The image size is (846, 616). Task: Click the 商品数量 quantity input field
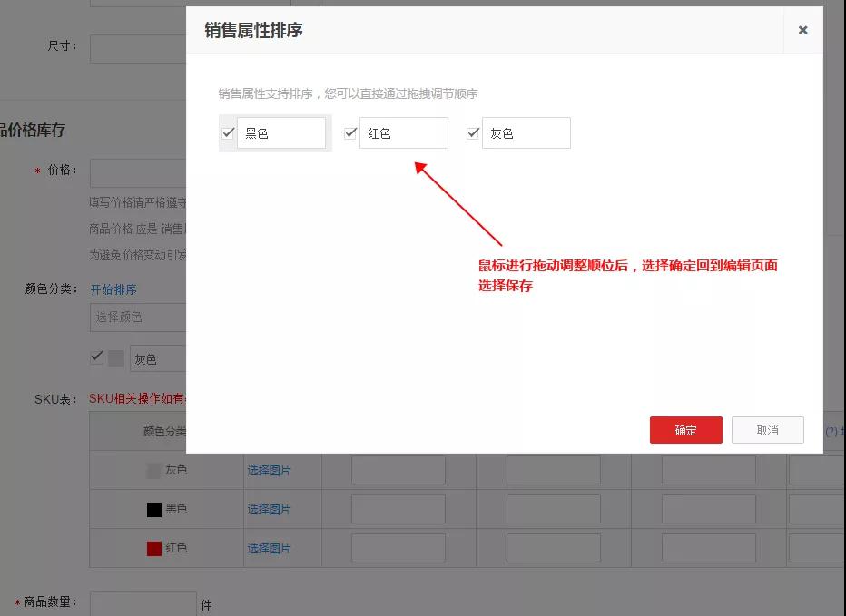pyautogui.click(x=143, y=601)
